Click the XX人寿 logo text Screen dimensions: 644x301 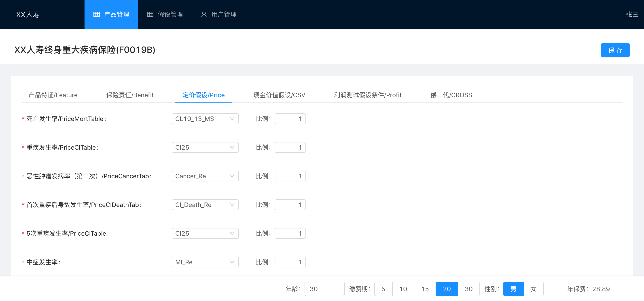pos(28,15)
